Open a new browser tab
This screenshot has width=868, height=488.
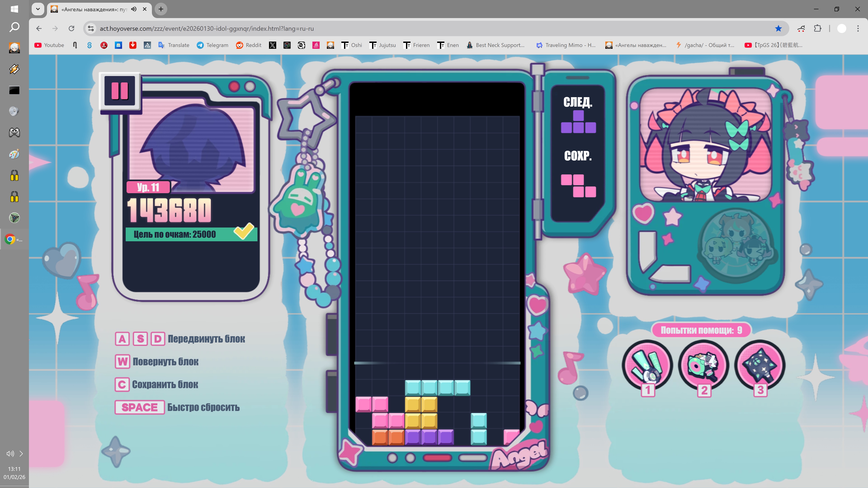pyautogui.click(x=161, y=9)
